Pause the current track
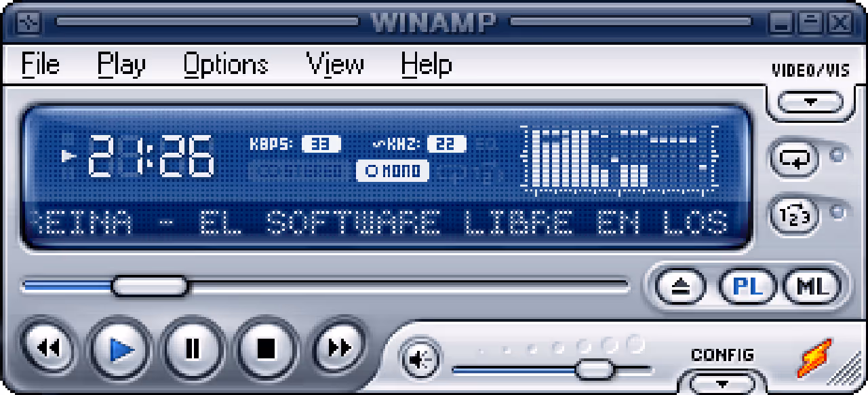 [x=193, y=350]
